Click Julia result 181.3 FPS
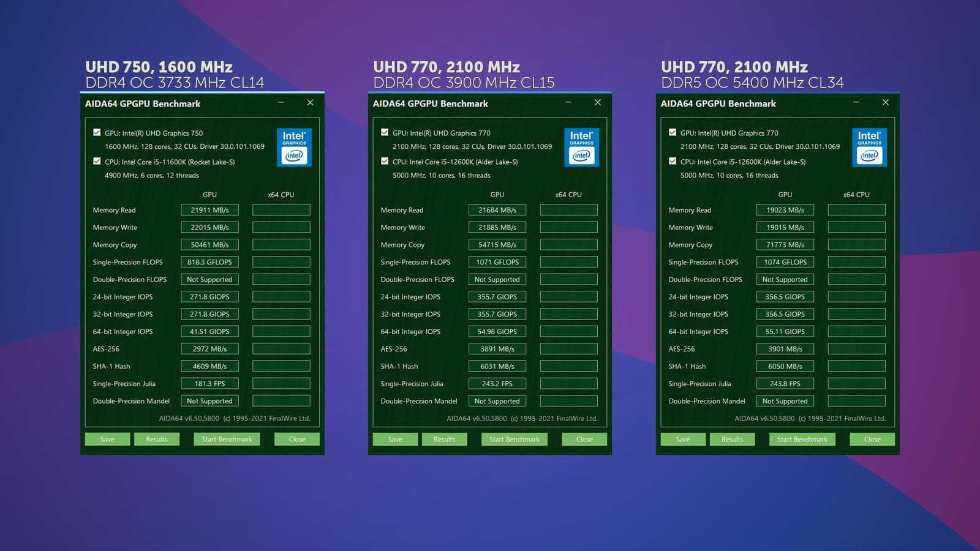 pyautogui.click(x=209, y=383)
